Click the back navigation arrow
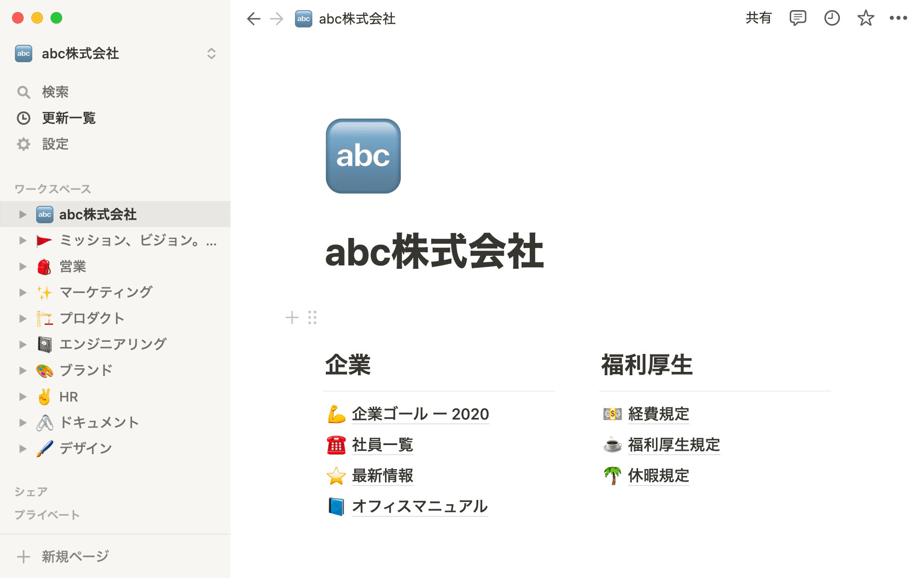924x578 pixels. [x=254, y=18]
